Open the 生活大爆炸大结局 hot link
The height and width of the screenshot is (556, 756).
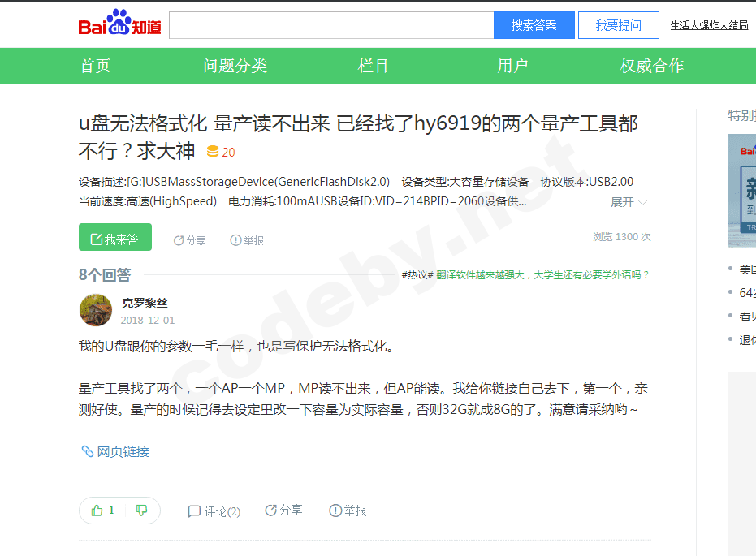point(709,25)
